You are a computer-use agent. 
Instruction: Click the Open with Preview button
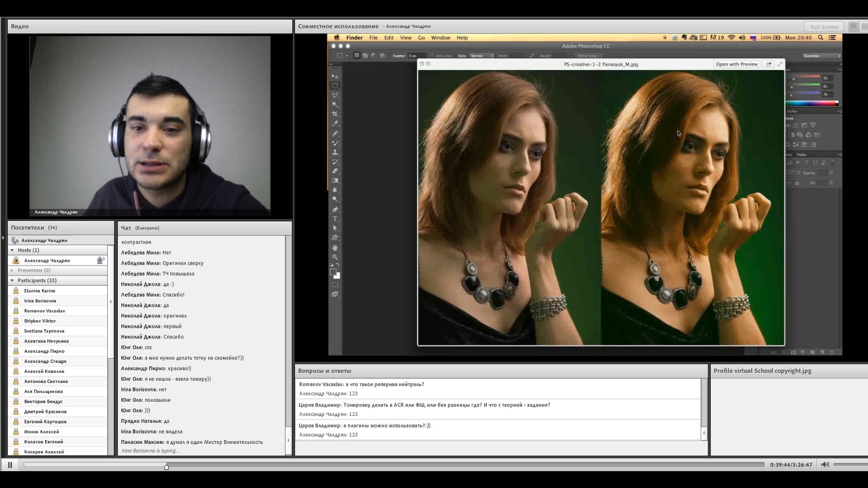point(737,64)
